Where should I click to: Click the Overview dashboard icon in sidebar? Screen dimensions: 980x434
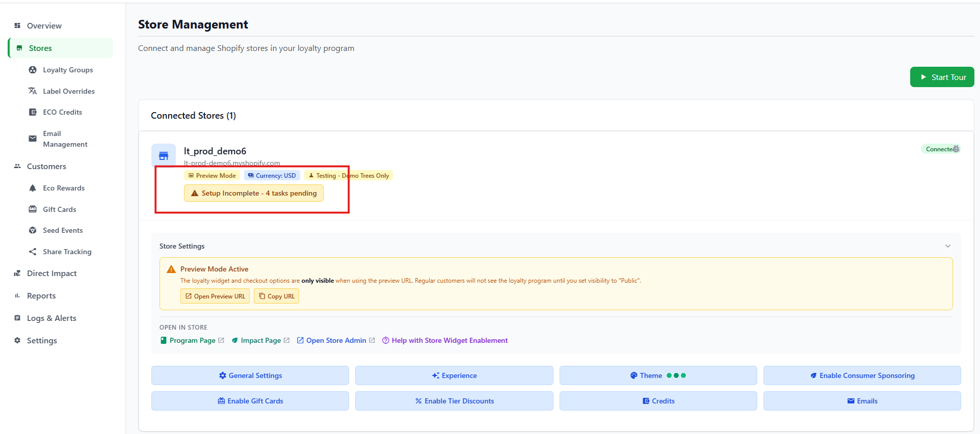[17, 25]
